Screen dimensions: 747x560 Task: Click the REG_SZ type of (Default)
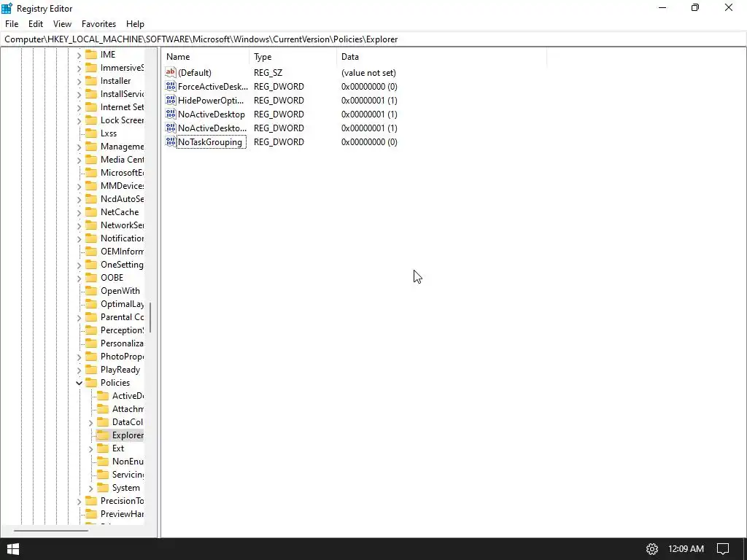tap(268, 73)
